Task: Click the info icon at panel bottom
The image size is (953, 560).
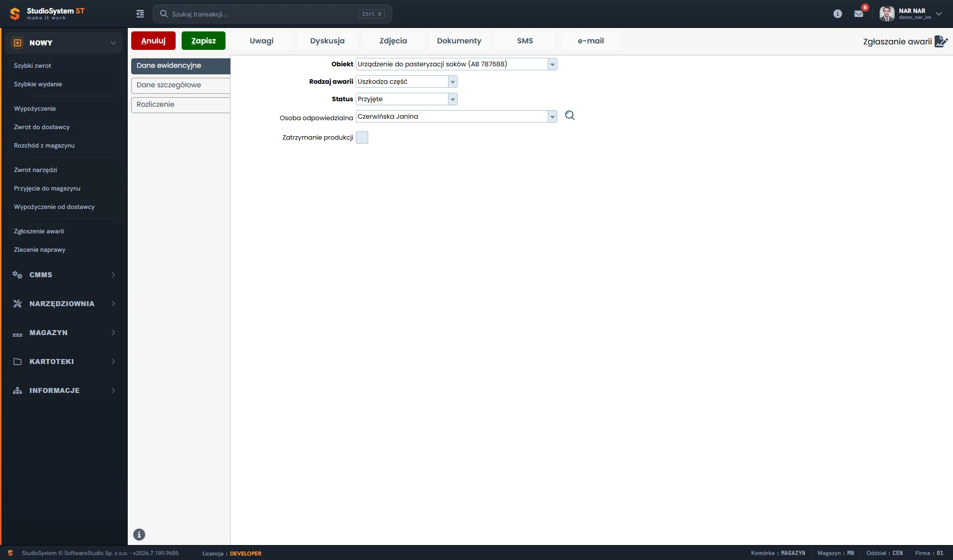Action: coord(139,535)
